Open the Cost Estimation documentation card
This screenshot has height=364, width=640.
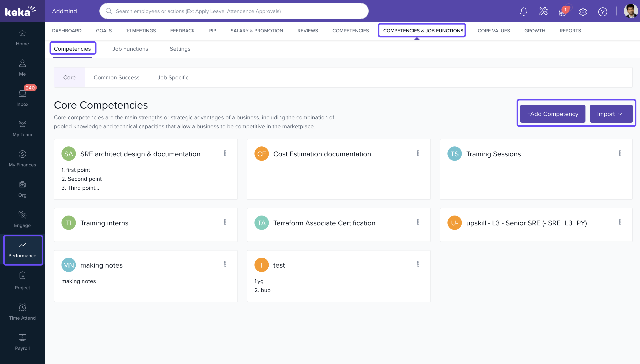point(322,154)
